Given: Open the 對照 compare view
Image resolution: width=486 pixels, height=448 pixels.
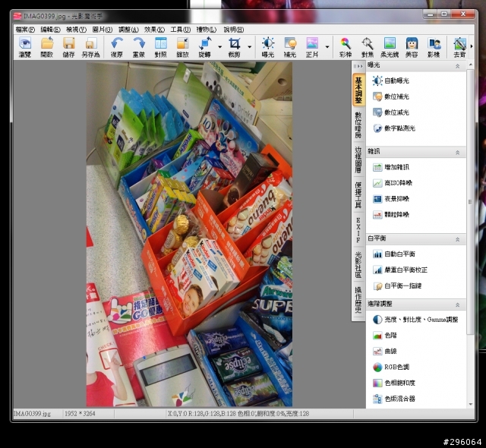Looking at the screenshot, I should [160, 47].
